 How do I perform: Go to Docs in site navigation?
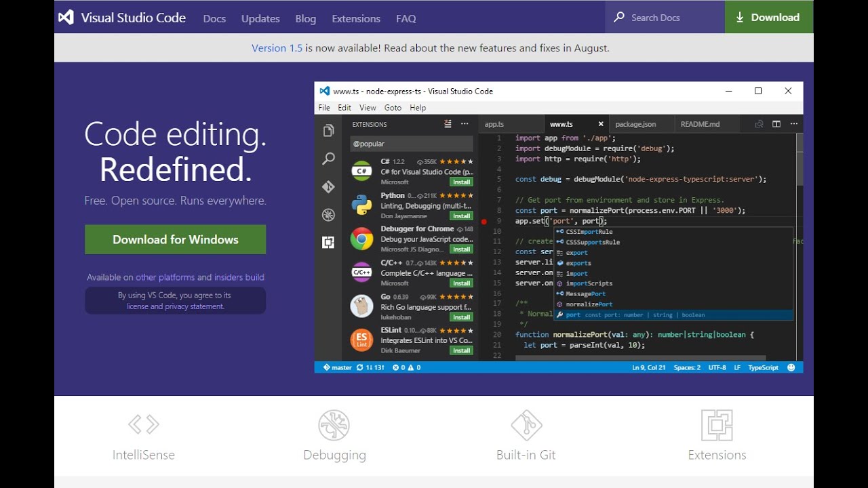tap(214, 18)
